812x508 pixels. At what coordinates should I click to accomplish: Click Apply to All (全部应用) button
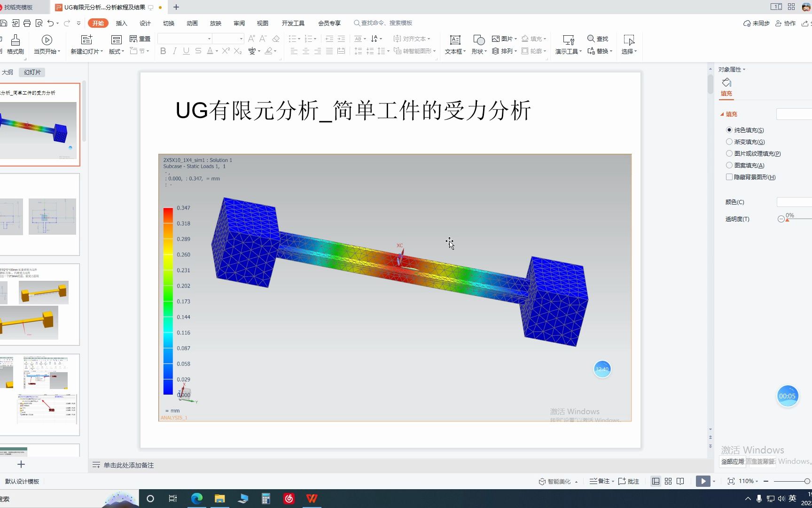(733, 461)
